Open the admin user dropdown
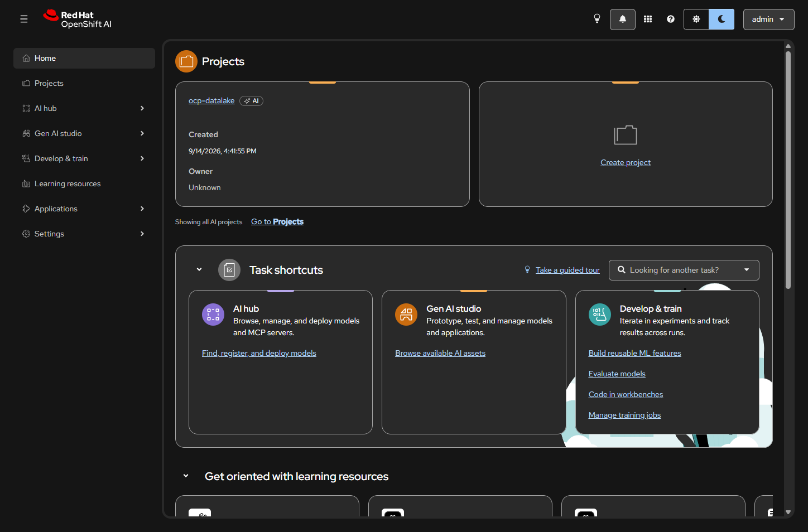Viewport: 808px width, 532px height. pos(768,19)
